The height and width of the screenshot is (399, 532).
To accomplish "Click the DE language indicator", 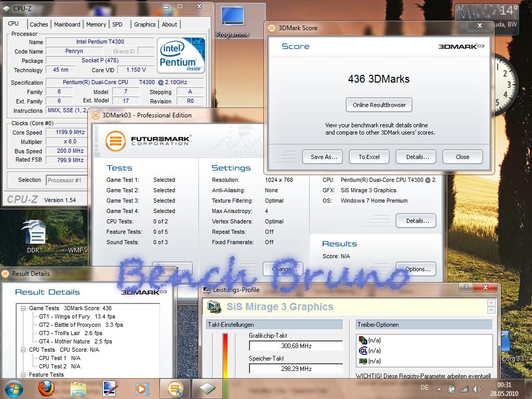I will (x=424, y=388).
